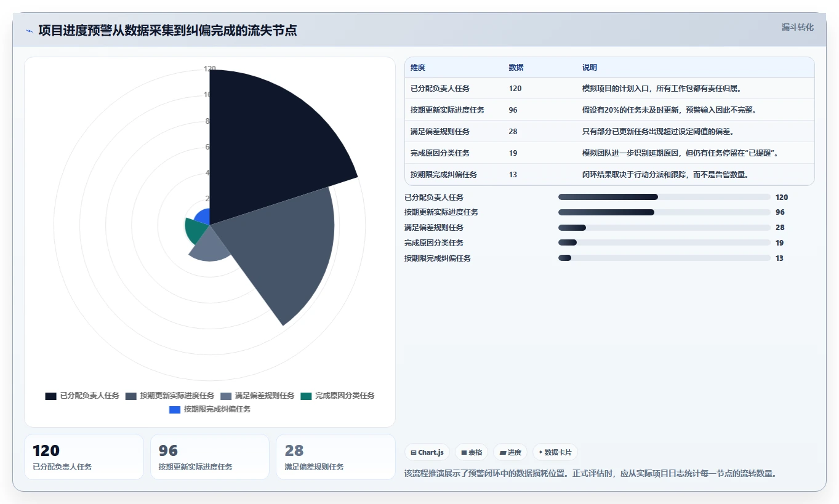Click the 进度 tag chip
Viewport: 839px width, 504px height.
(510, 452)
